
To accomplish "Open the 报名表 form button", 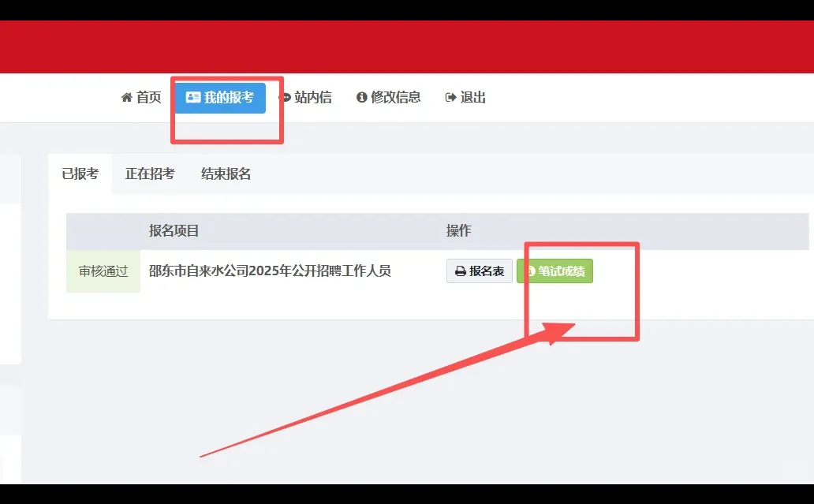I will [x=479, y=271].
